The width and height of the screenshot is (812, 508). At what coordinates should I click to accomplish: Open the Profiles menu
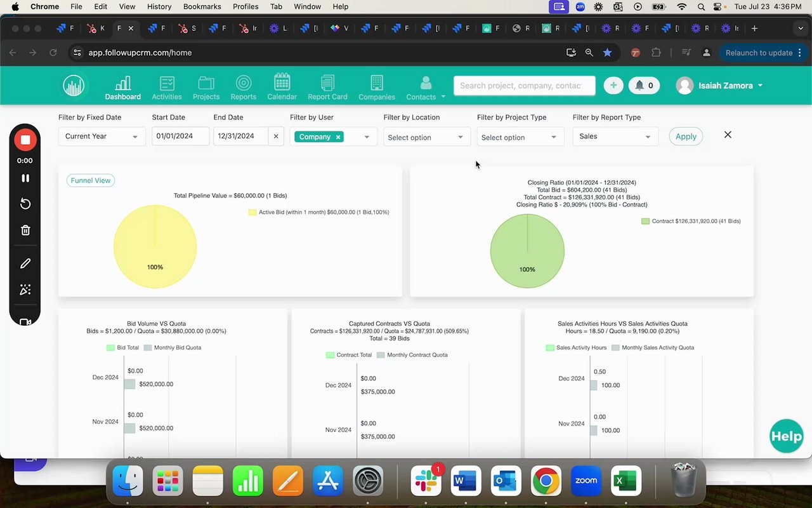246,6
